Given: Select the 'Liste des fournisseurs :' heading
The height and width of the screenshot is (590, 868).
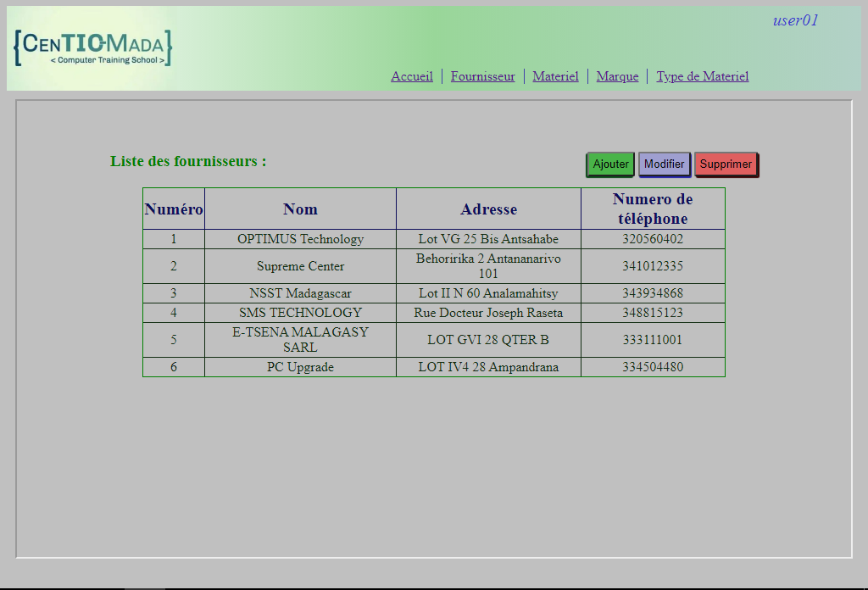Looking at the screenshot, I should point(188,161).
